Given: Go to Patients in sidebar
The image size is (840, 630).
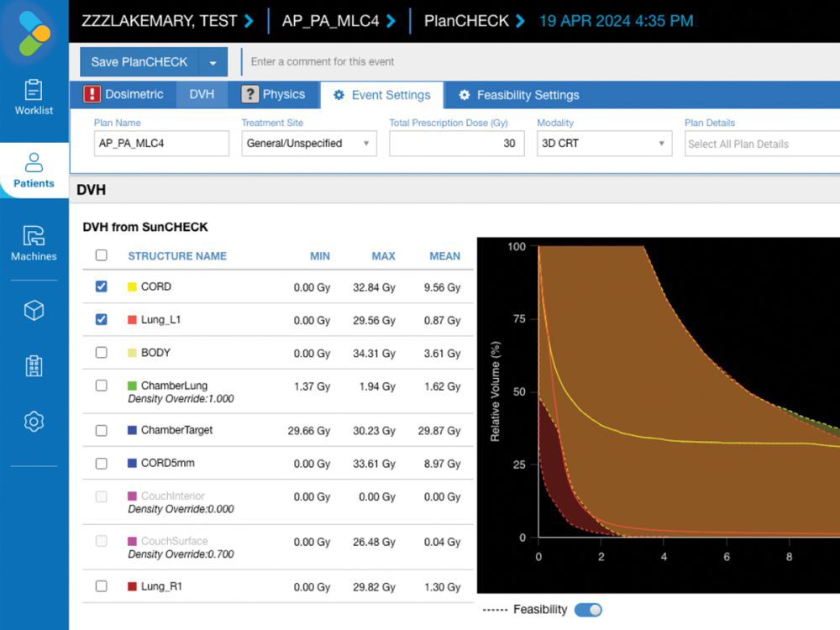Looking at the screenshot, I should (x=34, y=171).
